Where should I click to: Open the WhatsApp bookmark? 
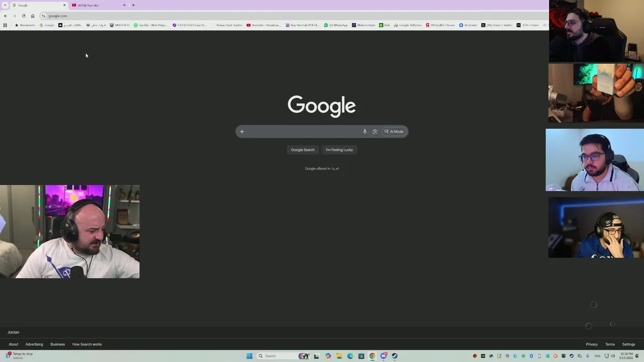336,25
